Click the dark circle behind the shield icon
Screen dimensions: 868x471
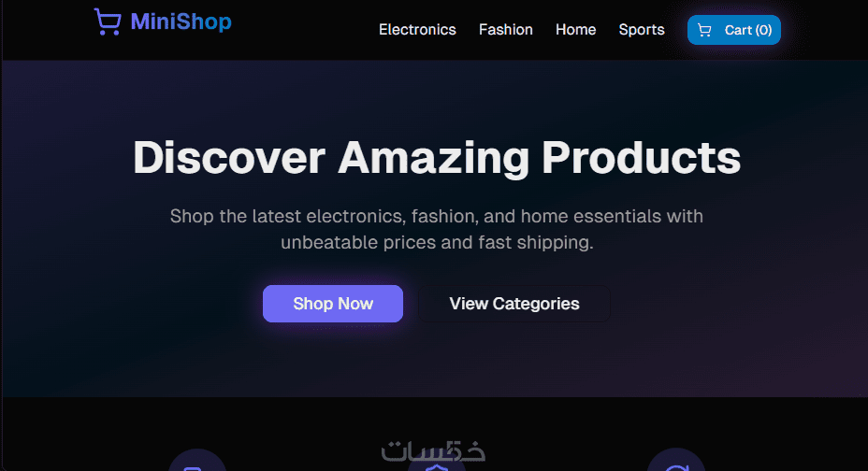pos(437,460)
